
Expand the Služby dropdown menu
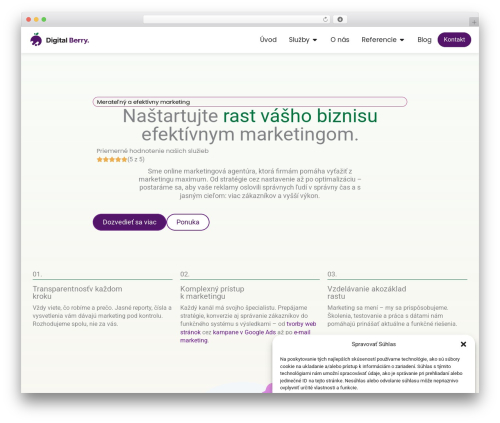[303, 40]
